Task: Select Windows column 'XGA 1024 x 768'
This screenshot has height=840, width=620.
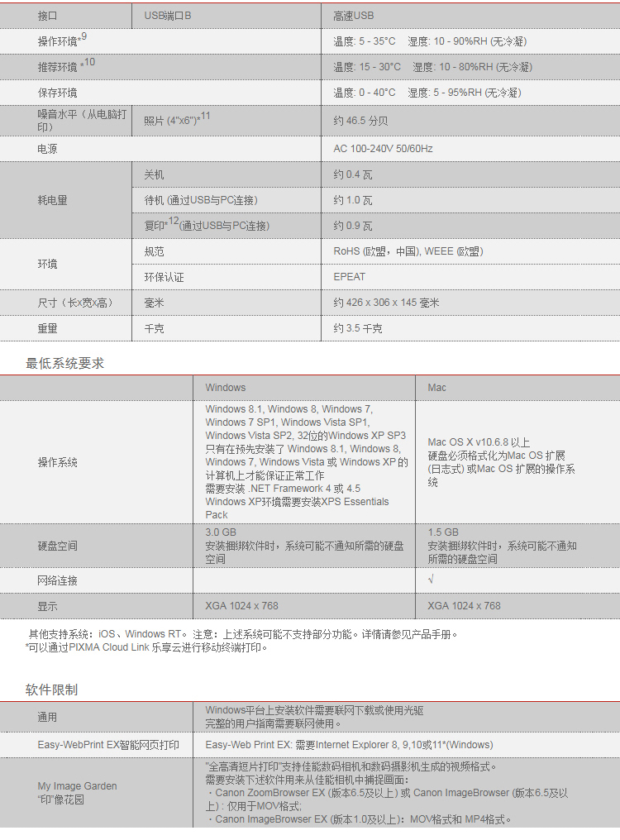Action: click(241, 606)
